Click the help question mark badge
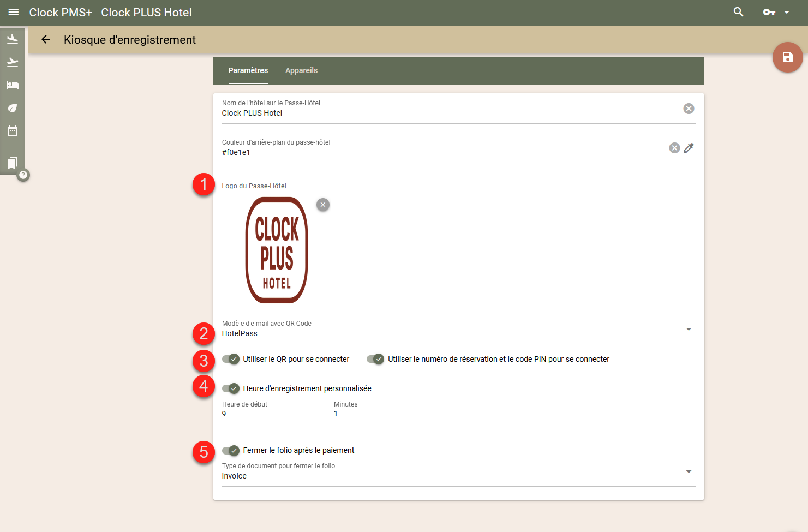The image size is (808, 532). (x=23, y=175)
